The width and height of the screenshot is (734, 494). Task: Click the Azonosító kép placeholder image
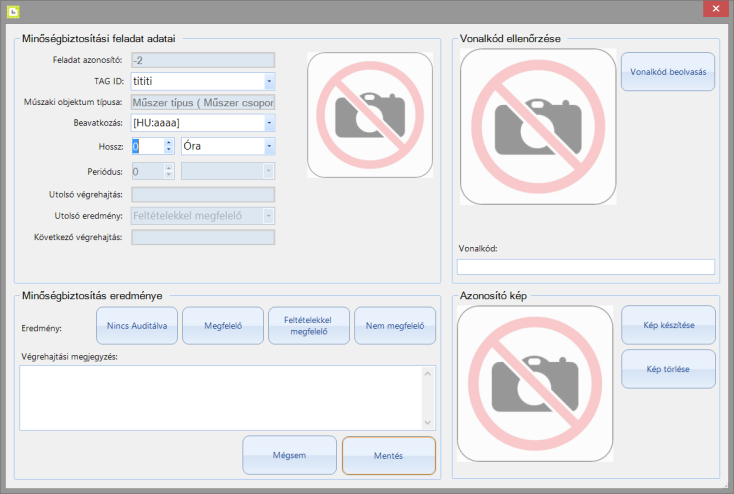point(535,383)
